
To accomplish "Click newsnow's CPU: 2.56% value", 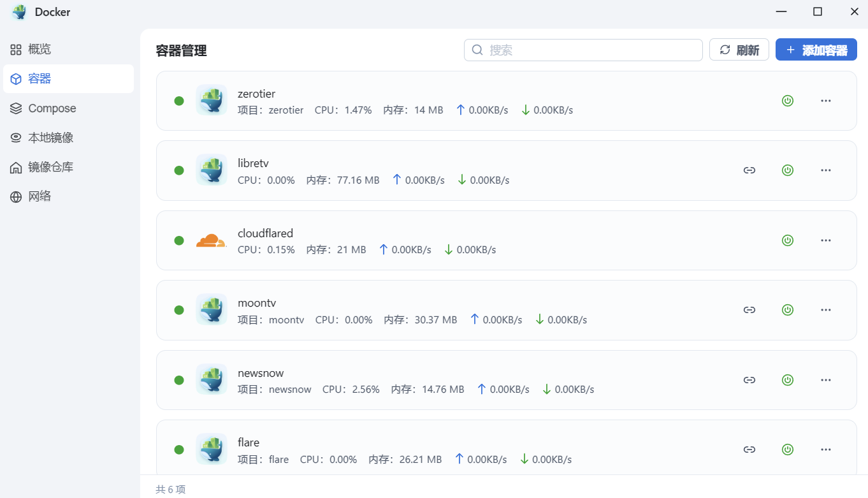I will [351, 390].
